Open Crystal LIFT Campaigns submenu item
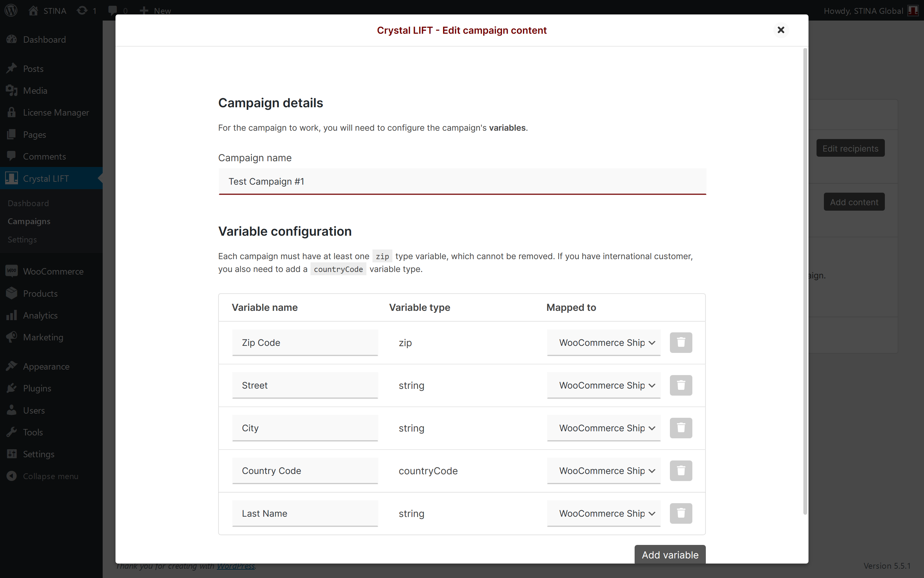This screenshot has height=578, width=924. pos(29,221)
